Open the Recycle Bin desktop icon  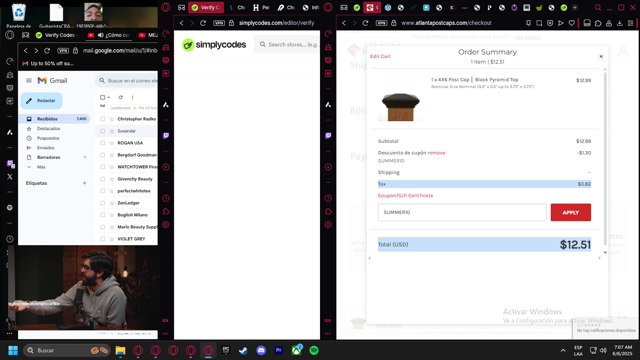[x=19, y=12]
